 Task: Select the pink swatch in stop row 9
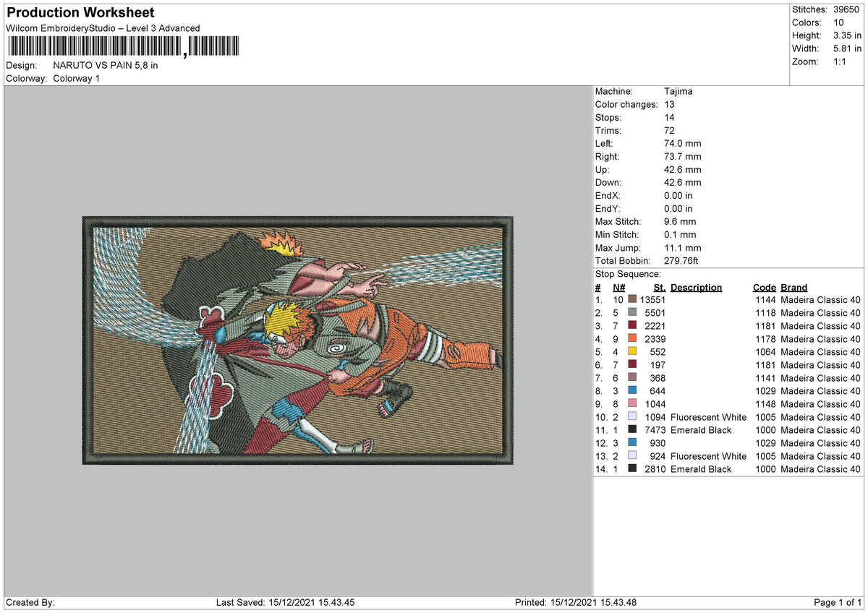[x=632, y=404]
